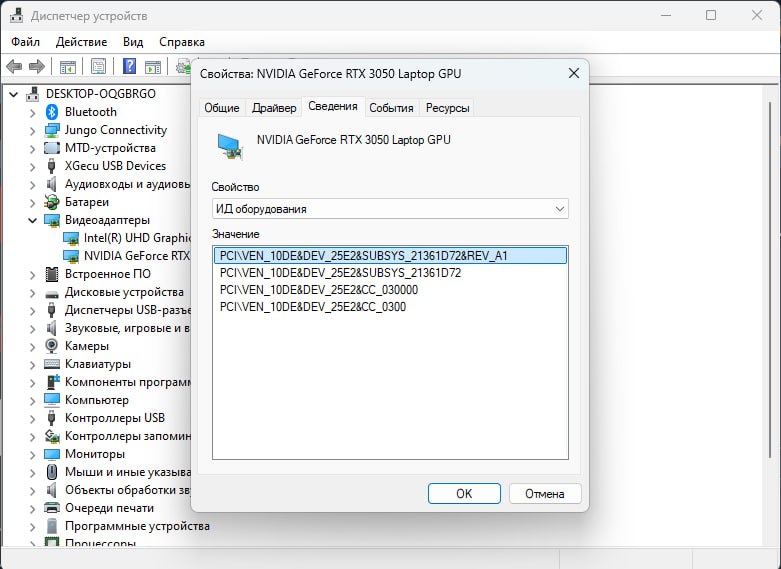Screen dimensions: 781x569
Task: Select Компоненты программного обеспечения item
Action: (x=128, y=382)
